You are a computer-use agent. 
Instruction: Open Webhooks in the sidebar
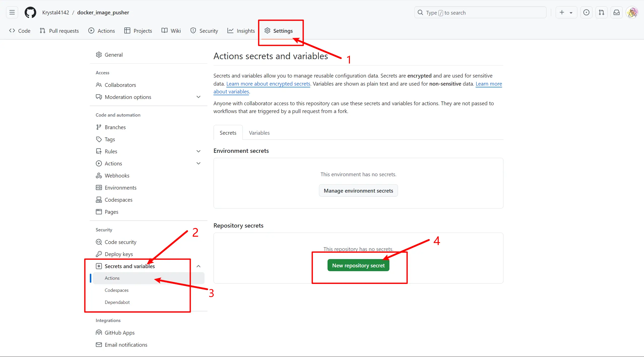pyautogui.click(x=117, y=175)
